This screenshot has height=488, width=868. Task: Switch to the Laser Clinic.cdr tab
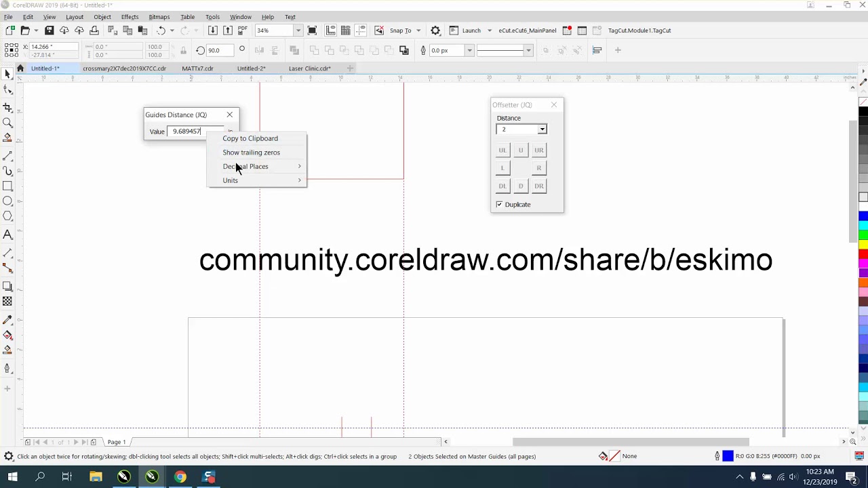tap(310, 68)
